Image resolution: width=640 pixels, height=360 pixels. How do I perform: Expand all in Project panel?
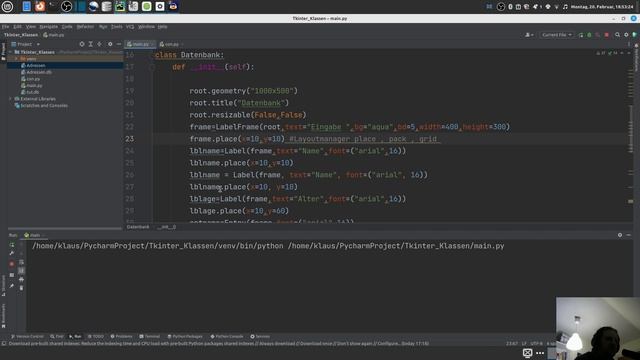[x=91, y=44]
